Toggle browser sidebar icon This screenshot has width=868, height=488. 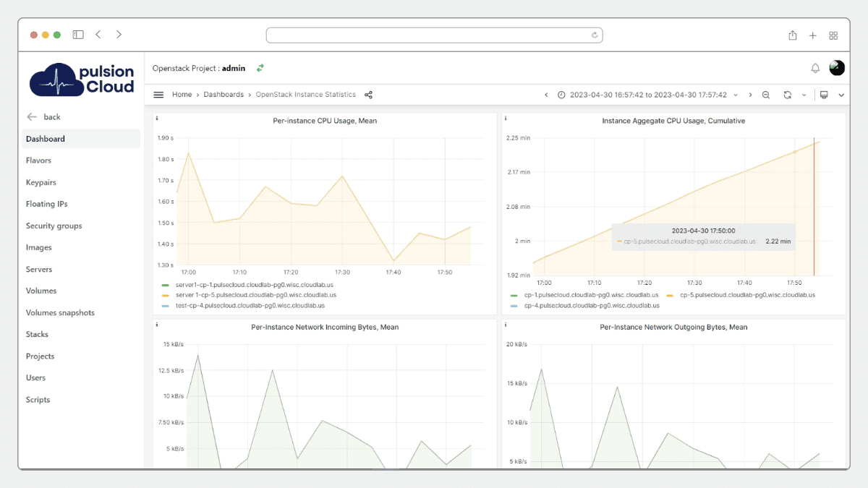click(78, 35)
